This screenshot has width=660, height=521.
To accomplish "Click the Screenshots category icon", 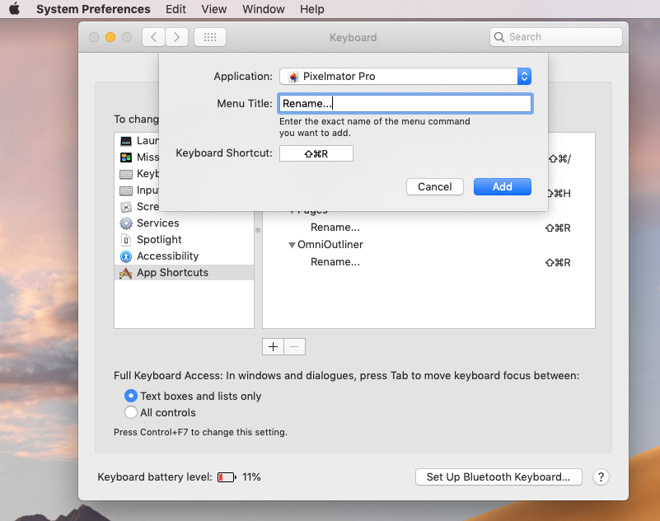I will [126, 207].
